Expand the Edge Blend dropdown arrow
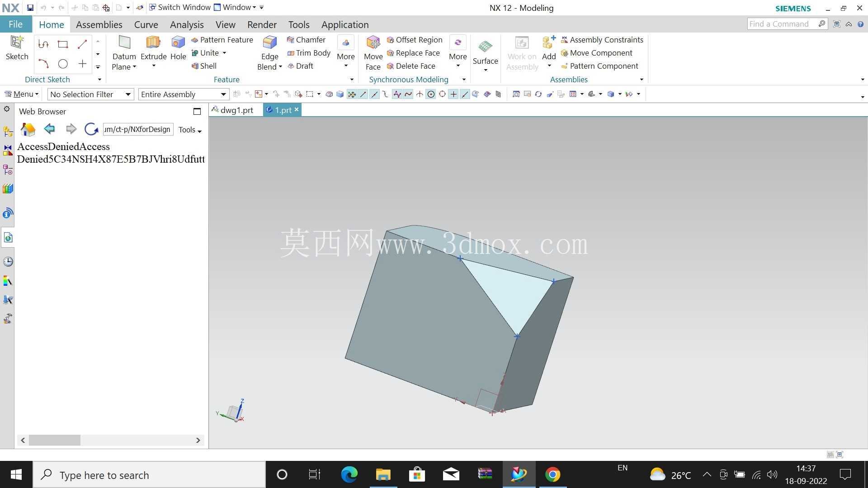The width and height of the screenshot is (868, 488). pos(280,67)
